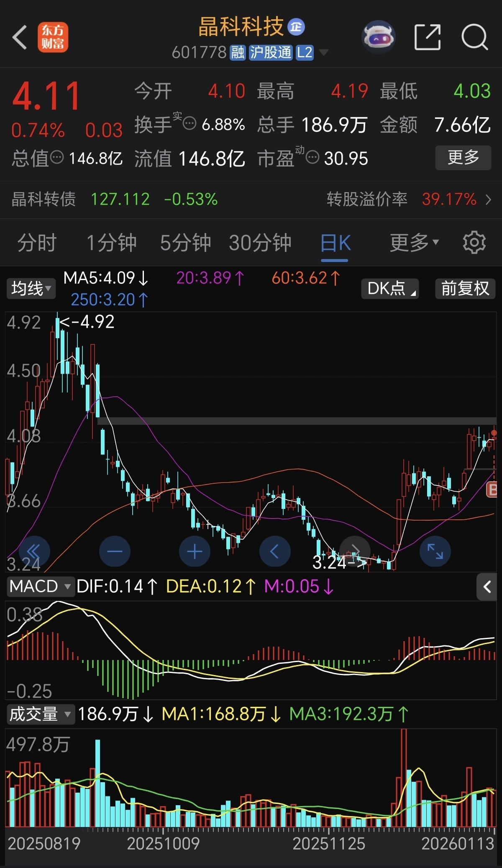Switch to 5分钟 chart tab

point(185,243)
